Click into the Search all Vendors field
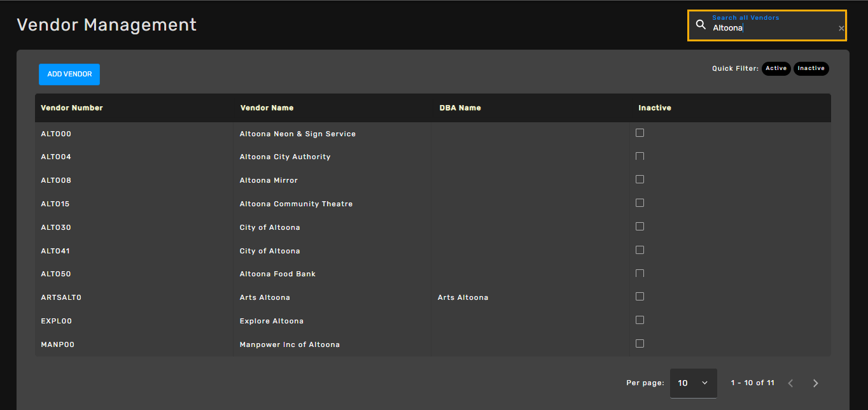Screen dimensions: 868x410 pos(767,25)
